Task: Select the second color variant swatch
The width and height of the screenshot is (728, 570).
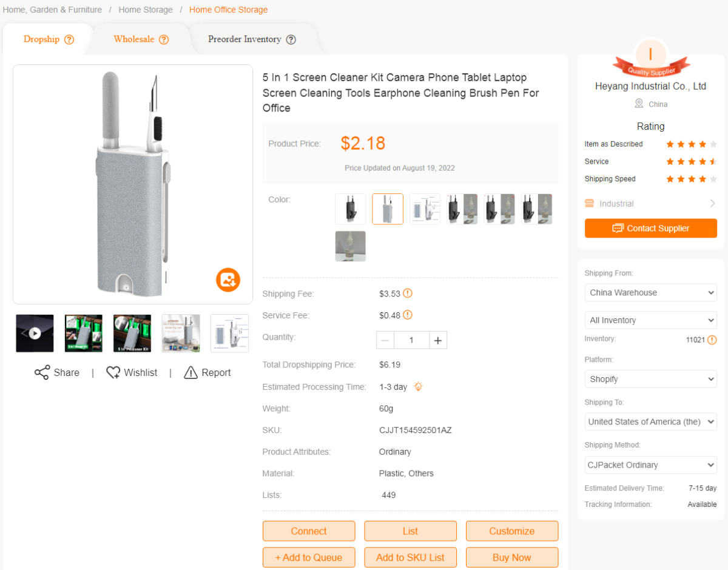Action: click(388, 209)
